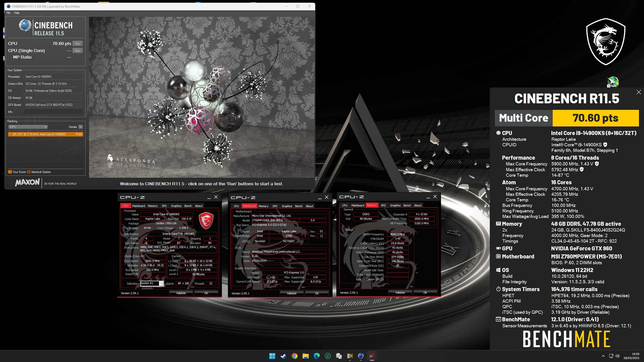Screen dimensions: 644x362
Task: Open Google Chrome from the taskbar
Action: (294, 356)
